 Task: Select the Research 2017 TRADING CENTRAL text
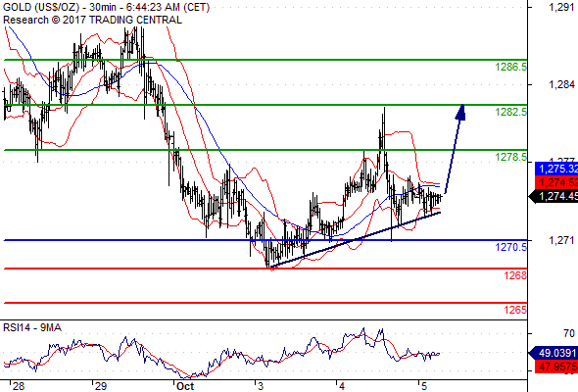coord(92,20)
